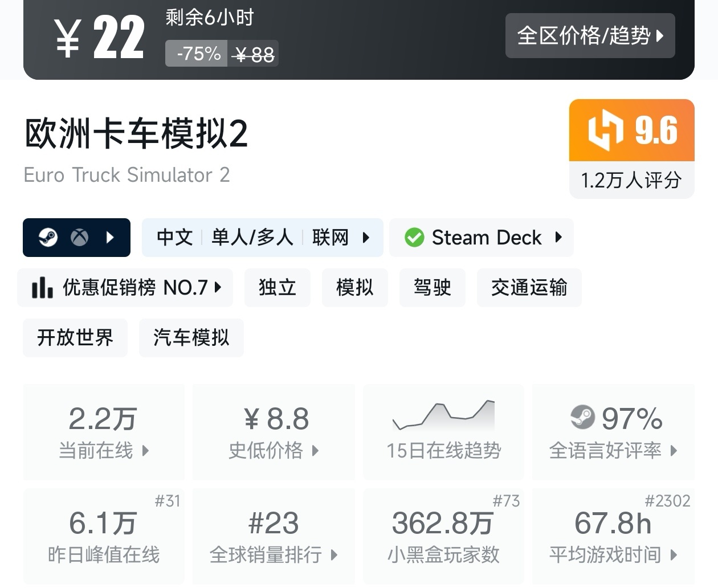
Task: Open 当前在线 current players details
Action: point(104,431)
